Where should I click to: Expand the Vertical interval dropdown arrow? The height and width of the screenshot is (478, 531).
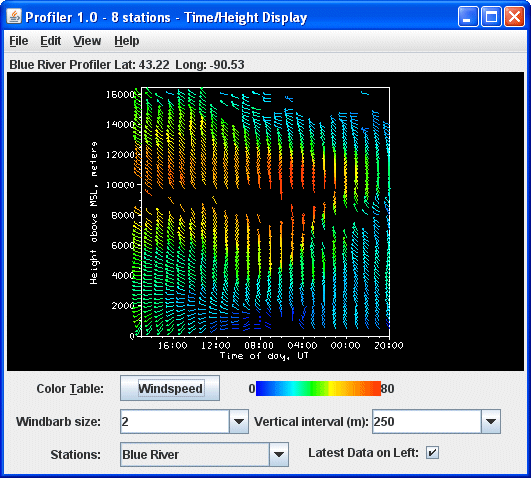[491, 421]
